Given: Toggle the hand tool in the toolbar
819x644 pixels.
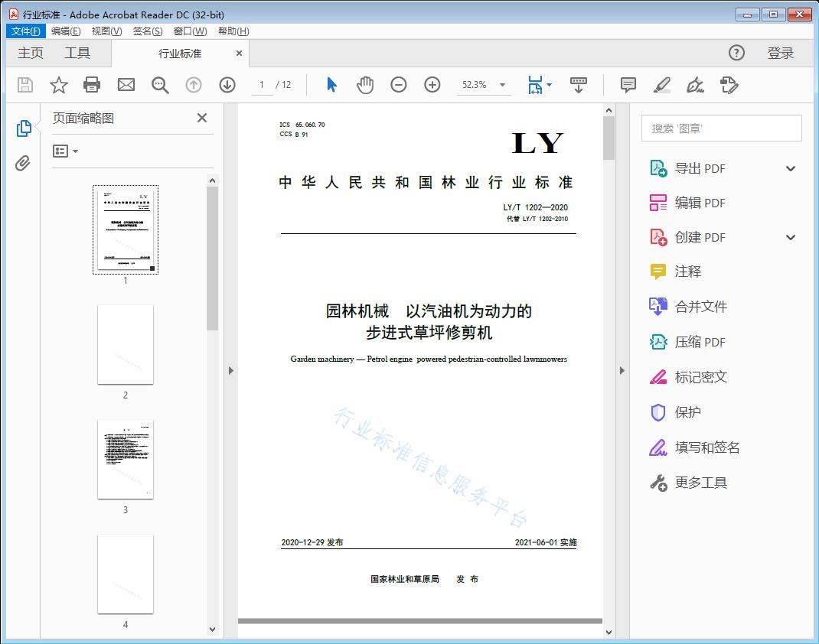Looking at the screenshot, I should (365, 85).
